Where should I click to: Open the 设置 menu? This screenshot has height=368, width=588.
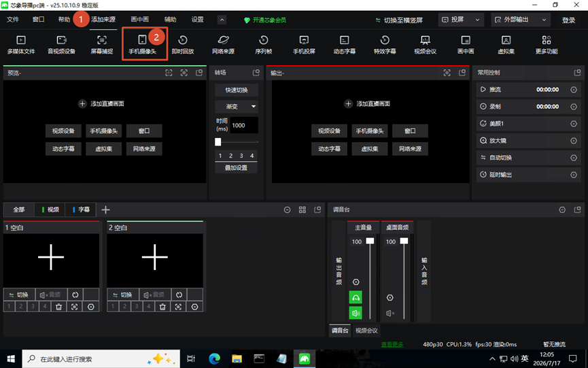(x=197, y=20)
